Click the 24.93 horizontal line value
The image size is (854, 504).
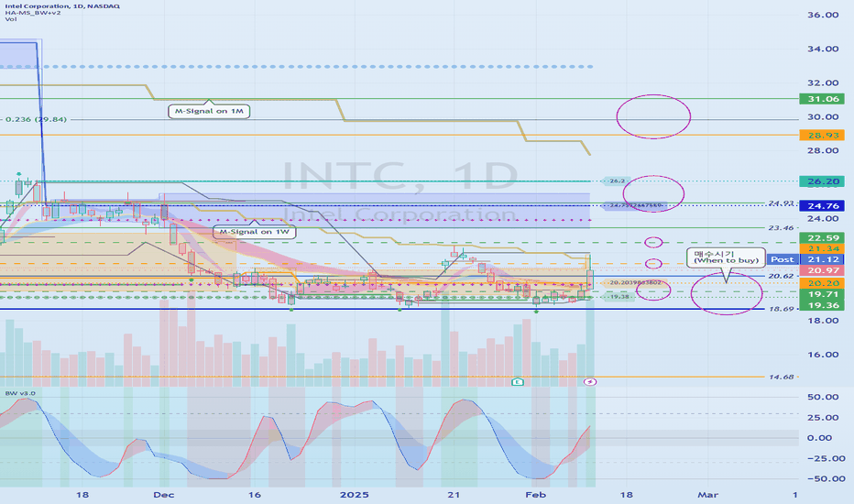pos(781,203)
